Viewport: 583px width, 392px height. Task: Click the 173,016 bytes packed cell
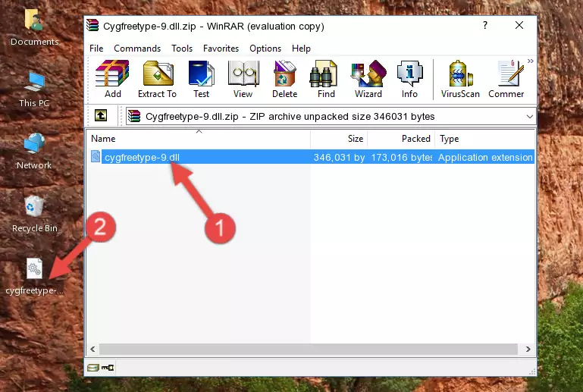401,157
